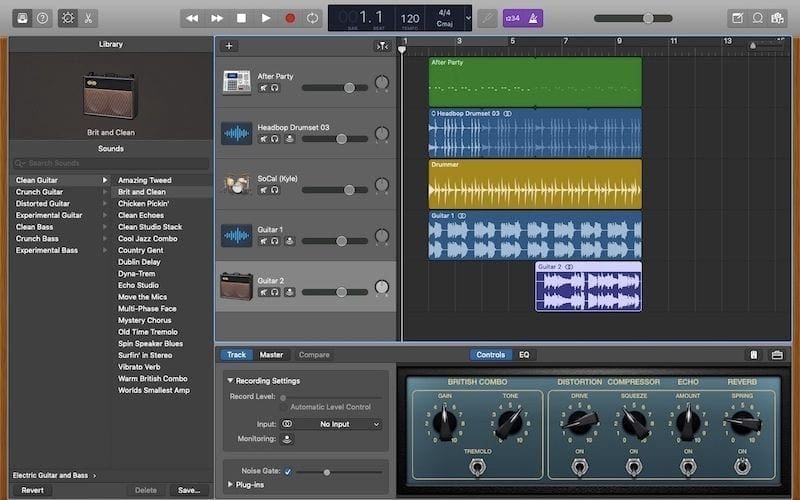Open the Amp Designer button in Smart Controls
Viewport: 800px width, 500px height.
tap(754, 355)
